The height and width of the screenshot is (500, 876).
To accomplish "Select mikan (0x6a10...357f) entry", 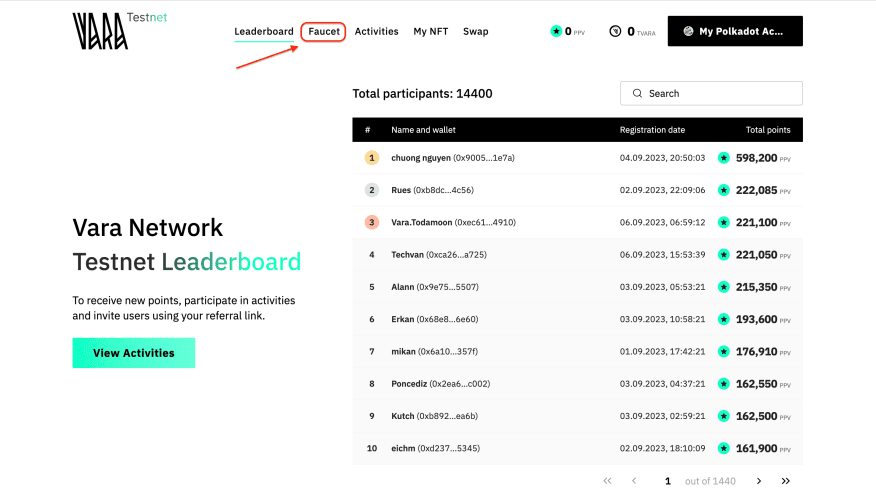I will pos(578,351).
